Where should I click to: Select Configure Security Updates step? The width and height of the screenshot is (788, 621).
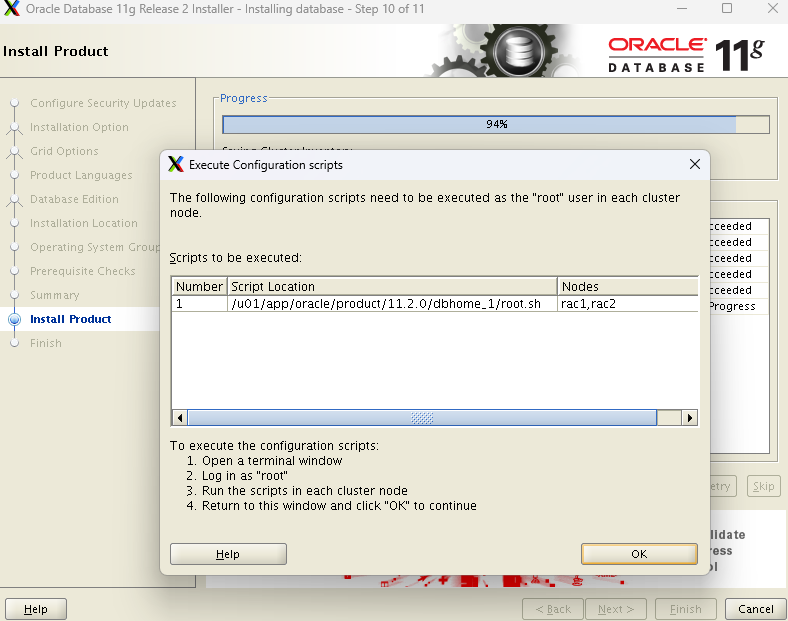point(103,103)
